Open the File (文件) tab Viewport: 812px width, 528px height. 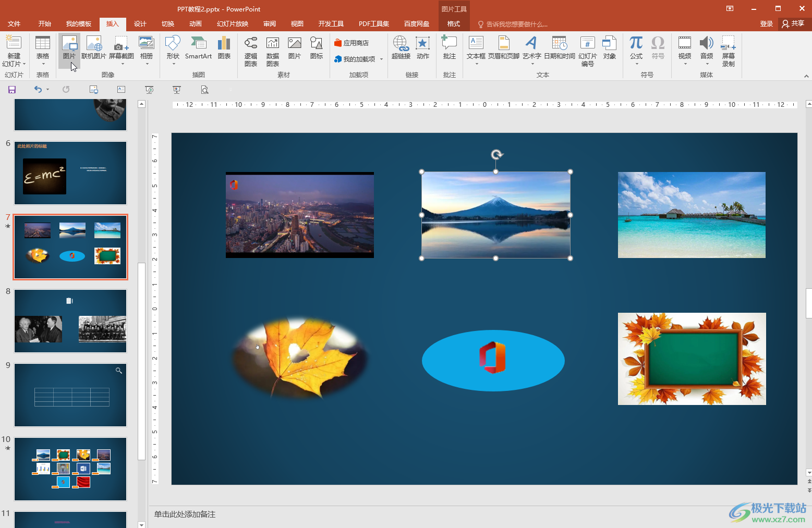click(14, 24)
